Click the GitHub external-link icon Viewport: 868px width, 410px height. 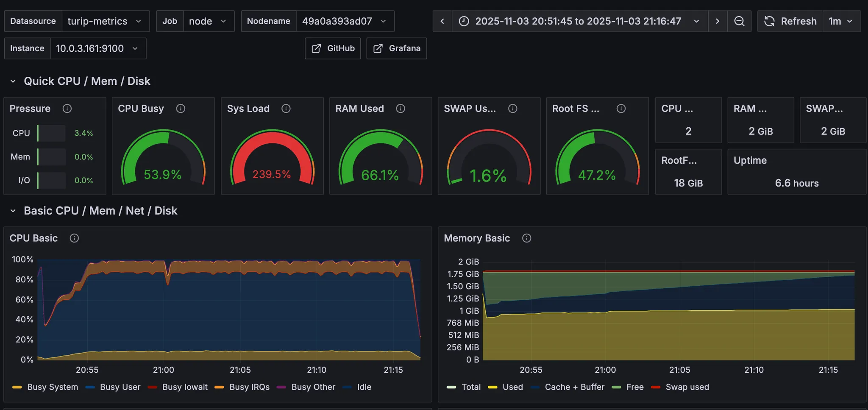316,48
